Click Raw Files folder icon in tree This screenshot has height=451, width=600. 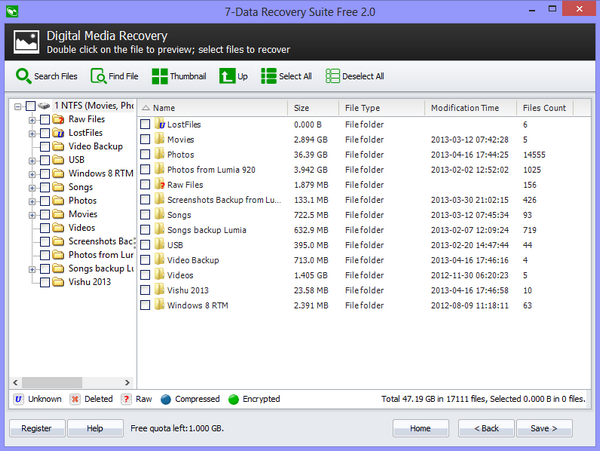click(x=58, y=119)
